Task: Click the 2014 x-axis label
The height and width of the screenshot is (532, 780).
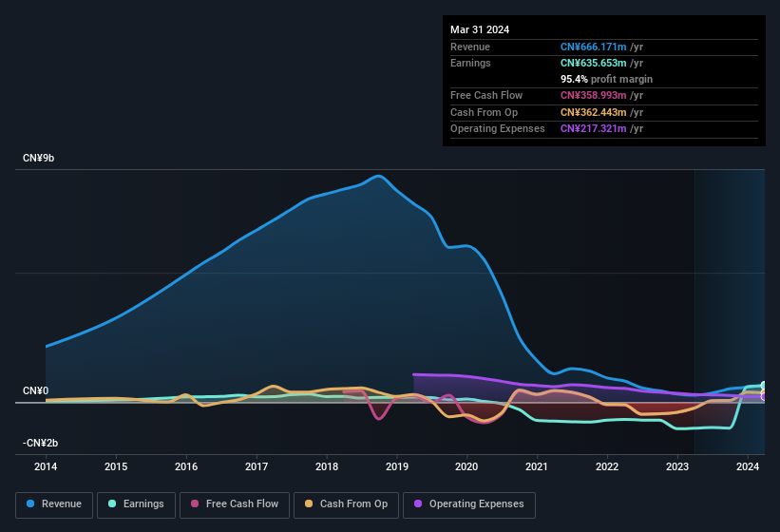Action: 46,466
